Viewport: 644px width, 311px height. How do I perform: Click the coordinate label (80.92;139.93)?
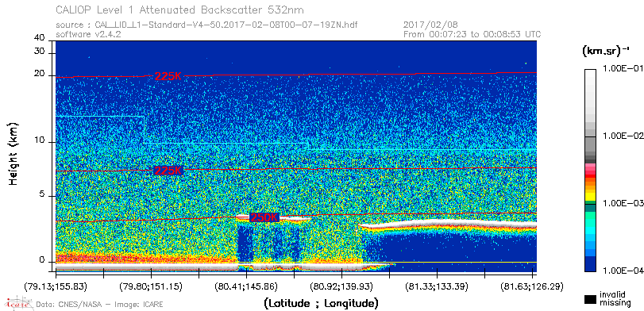(x=341, y=286)
